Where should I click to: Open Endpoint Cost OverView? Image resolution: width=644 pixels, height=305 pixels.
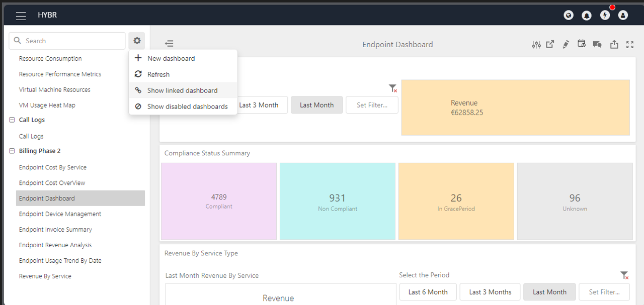coord(52,183)
